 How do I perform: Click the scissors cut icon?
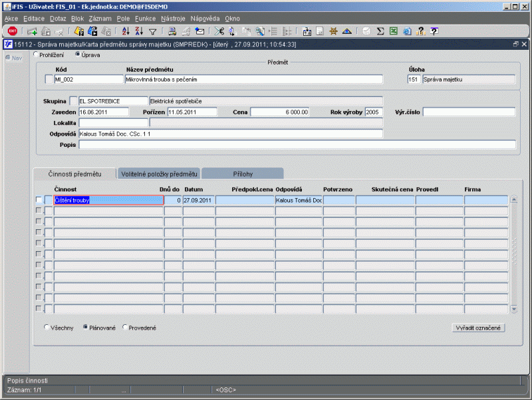219,31
